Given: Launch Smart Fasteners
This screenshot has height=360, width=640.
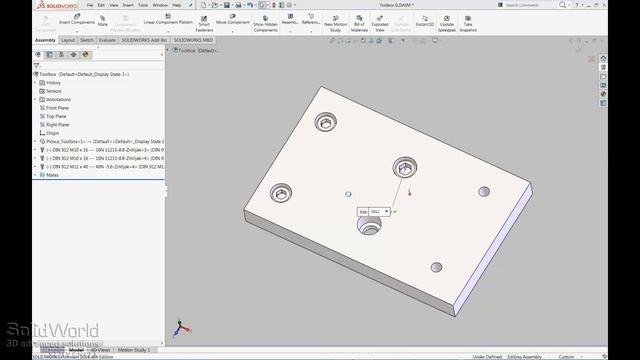Looking at the screenshot, I should [204, 24].
